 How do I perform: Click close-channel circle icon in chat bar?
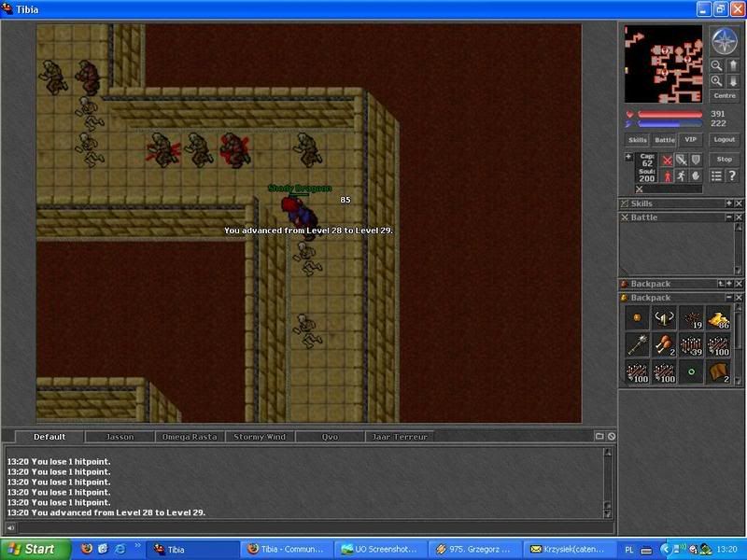[x=612, y=436]
